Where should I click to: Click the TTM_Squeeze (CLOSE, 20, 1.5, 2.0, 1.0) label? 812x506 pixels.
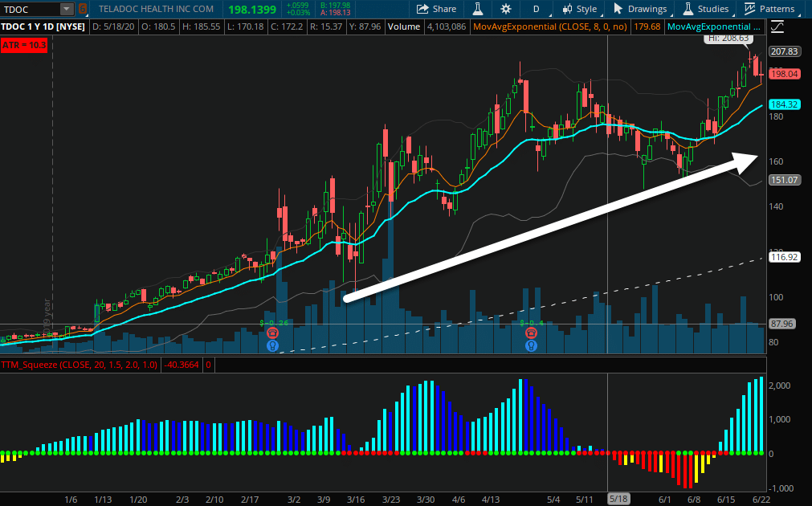point(80,365)
